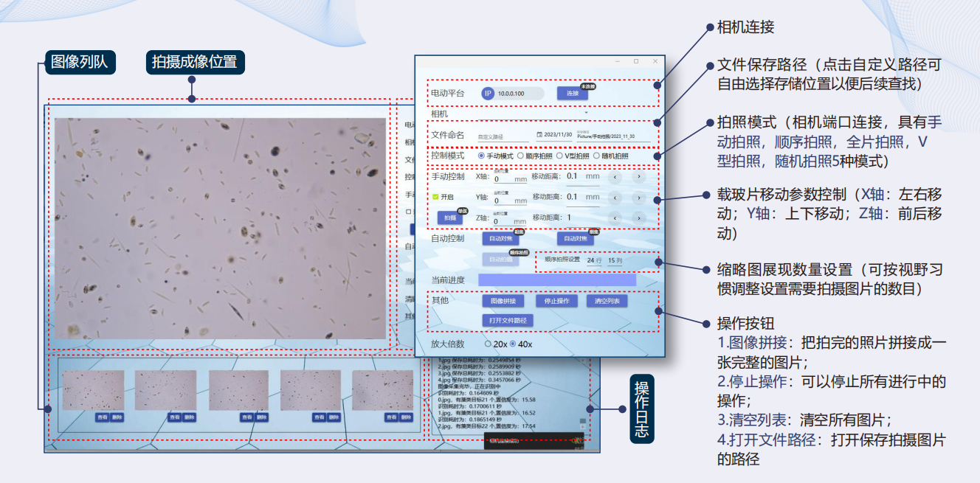The image size is (980, 483).
Task: Click the 当前进度 progress bar
Action: (556, 279)
